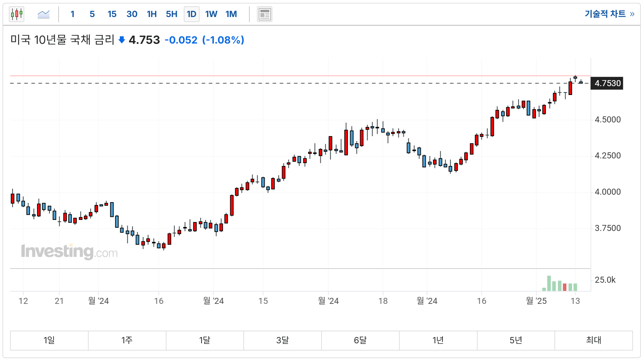
Task: Click the tallest green volume bar
Action: tap(549, 283)
